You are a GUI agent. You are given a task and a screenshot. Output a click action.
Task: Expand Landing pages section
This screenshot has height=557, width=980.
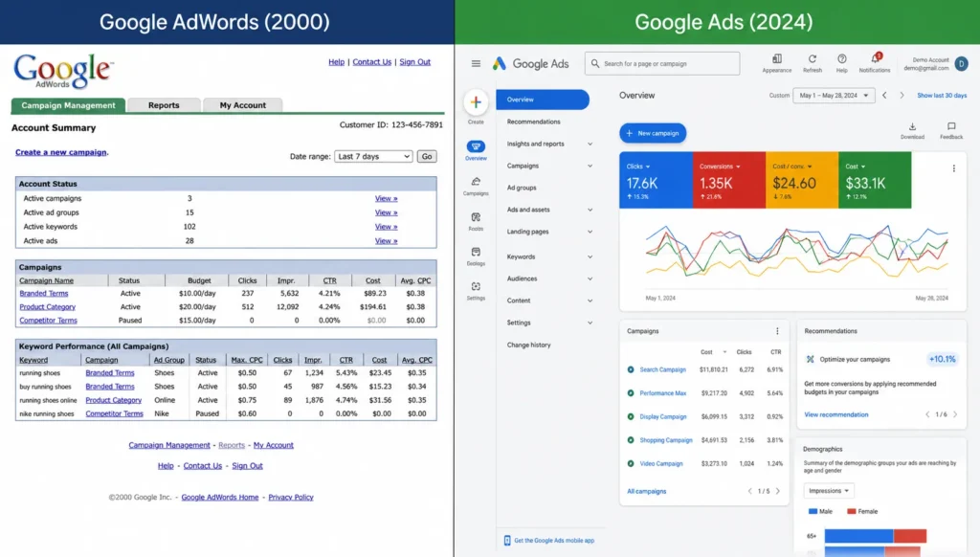pos(590,232)
